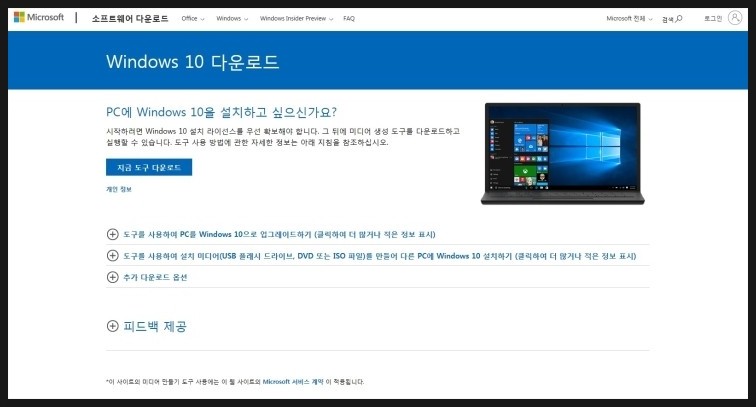756x407 pixels.
Task: Click the 로그인 sign-in link
Action: click(x=713, y=18)
